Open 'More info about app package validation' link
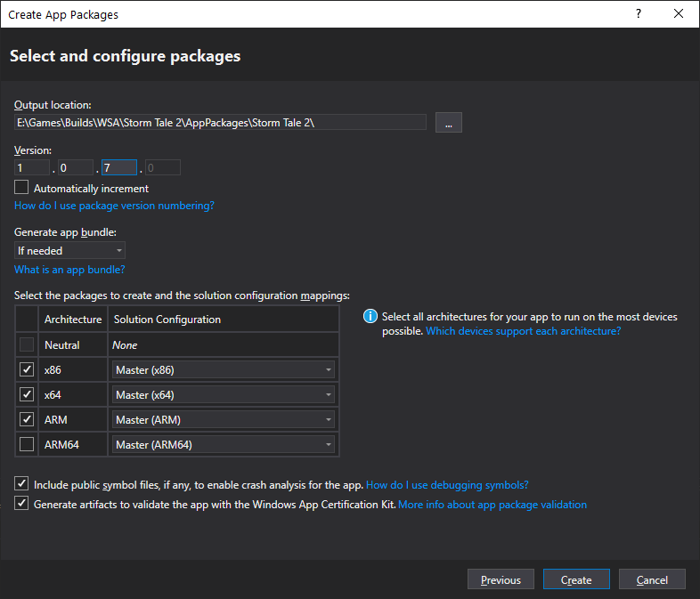The width and height of the screenshot is (700, 599). [492, 505]
